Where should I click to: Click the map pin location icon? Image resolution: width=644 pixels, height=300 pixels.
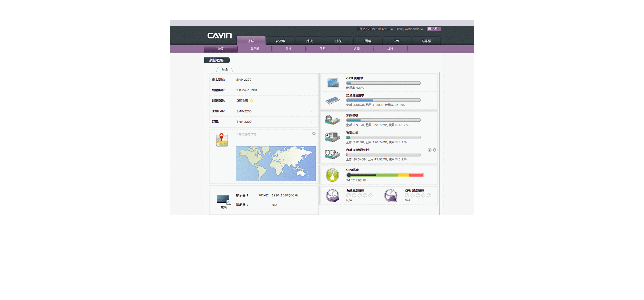point(222,140)
